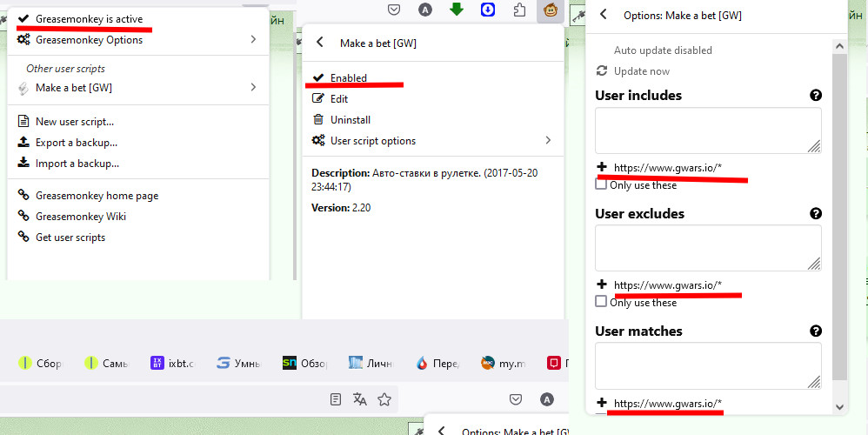Click Greasemonkey Options menu entry
868x435 pixels.
pyautogui.click(x=138, y=40)
